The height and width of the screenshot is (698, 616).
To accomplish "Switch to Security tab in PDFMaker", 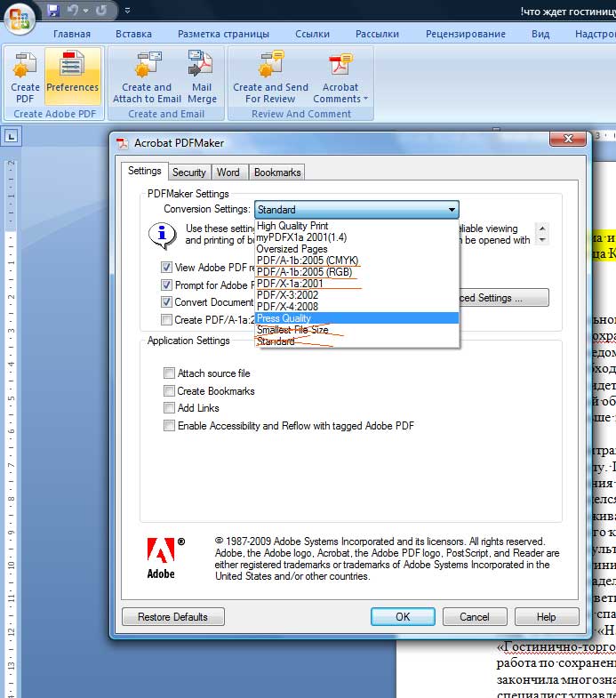I will click(188, 172).
